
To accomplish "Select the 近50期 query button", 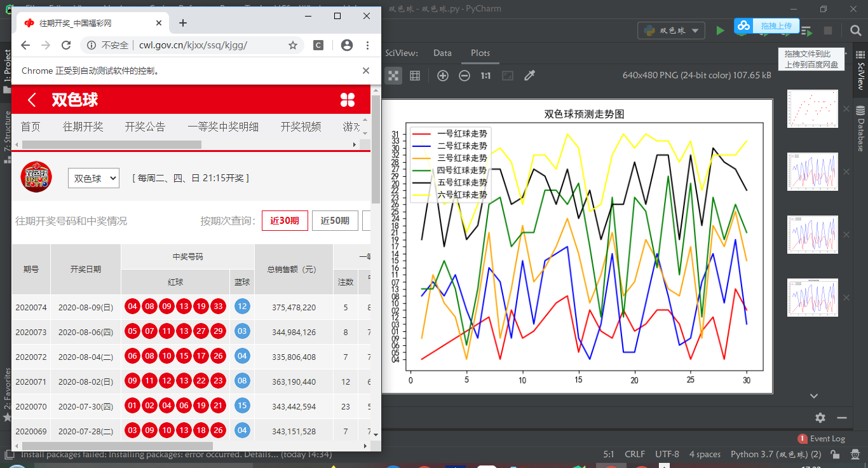I will coord(335,221).
